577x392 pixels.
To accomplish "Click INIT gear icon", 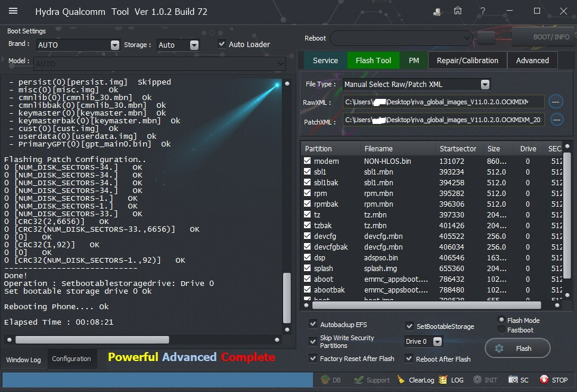I will [x=477, y=379].
